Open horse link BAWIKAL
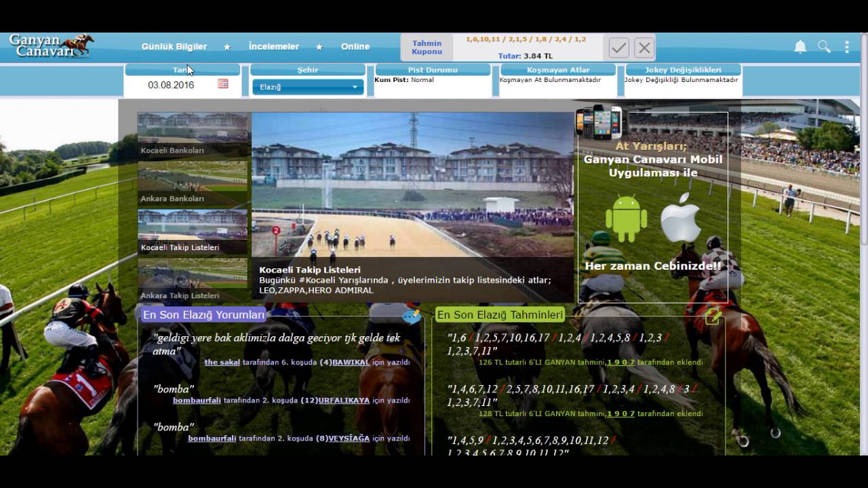The image size is (868, 488). click(351, 363)
